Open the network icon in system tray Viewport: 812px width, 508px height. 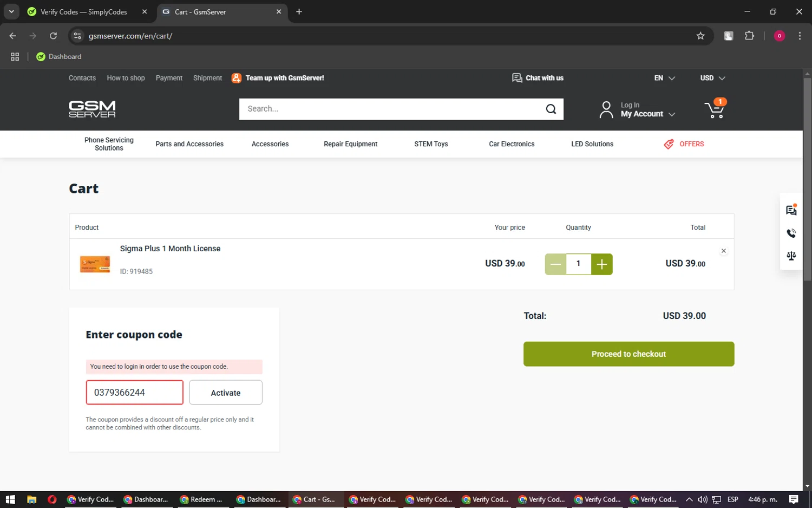(716, 499)
